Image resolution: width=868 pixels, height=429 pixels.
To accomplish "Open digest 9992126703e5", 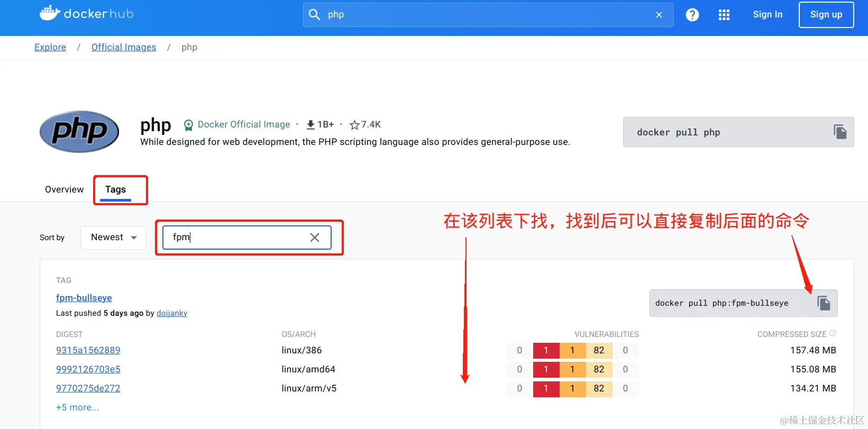I will pos(88,369).
